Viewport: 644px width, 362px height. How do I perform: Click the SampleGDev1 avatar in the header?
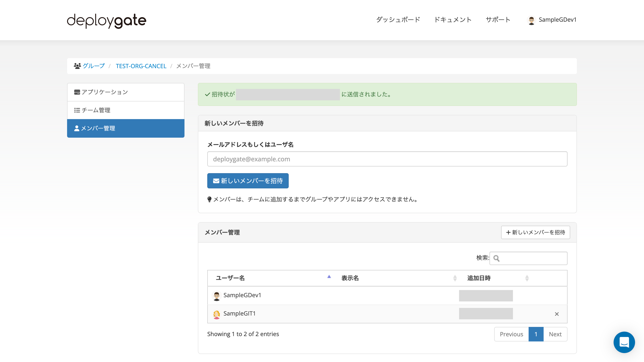532,20
